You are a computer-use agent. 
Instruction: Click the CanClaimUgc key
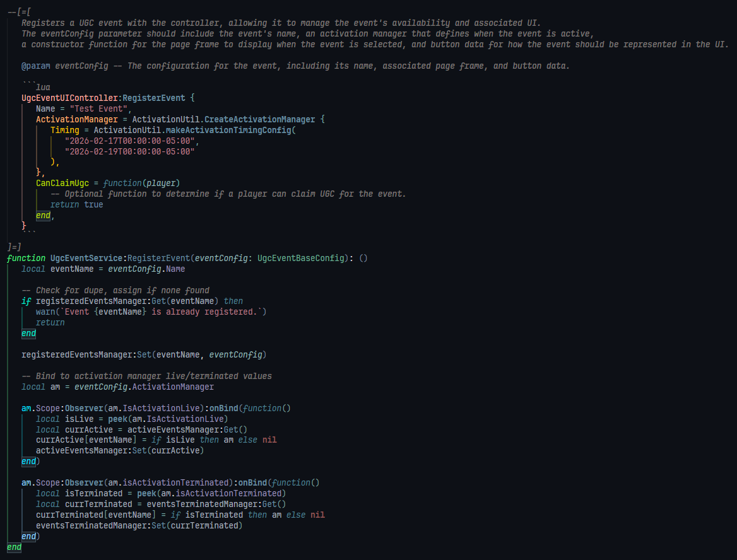coord(62,184)
